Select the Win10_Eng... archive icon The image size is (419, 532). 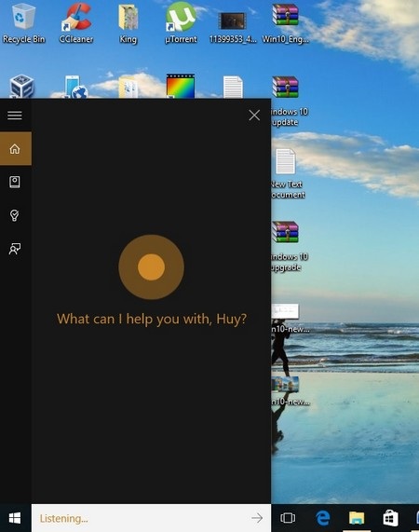[285, 23]
